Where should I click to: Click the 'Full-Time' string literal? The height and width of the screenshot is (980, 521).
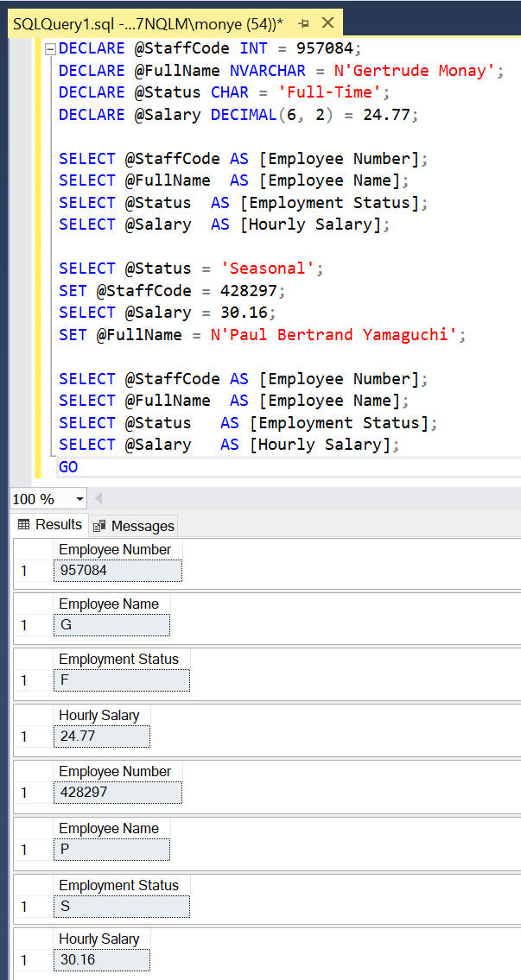[x=331, y=92]
